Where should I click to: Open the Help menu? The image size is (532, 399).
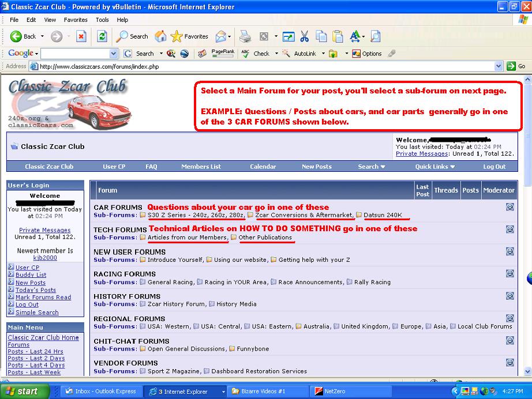pyautogui.click(x=122, y=20)
